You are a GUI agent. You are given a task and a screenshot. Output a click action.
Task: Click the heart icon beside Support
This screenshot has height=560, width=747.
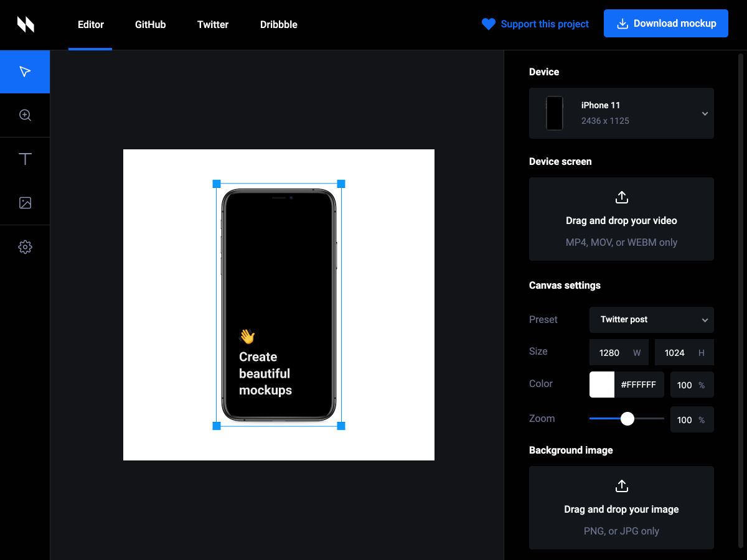(x=489, y=24)
